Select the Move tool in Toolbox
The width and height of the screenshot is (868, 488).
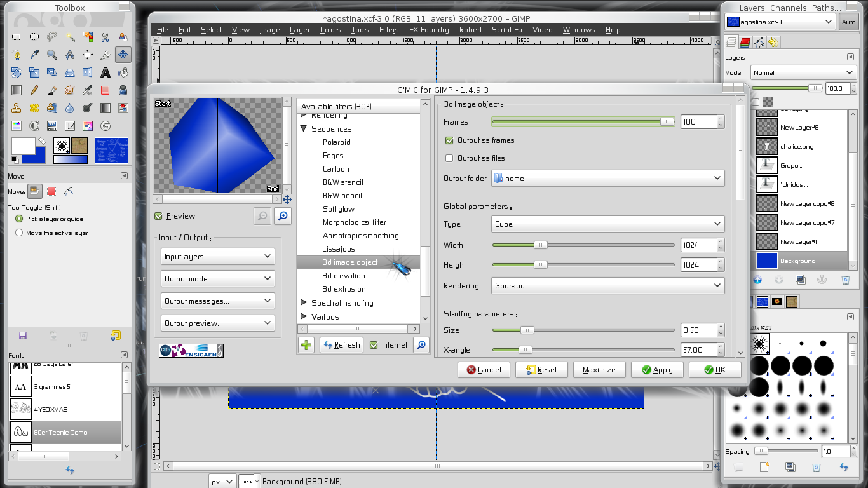(123, 55)
